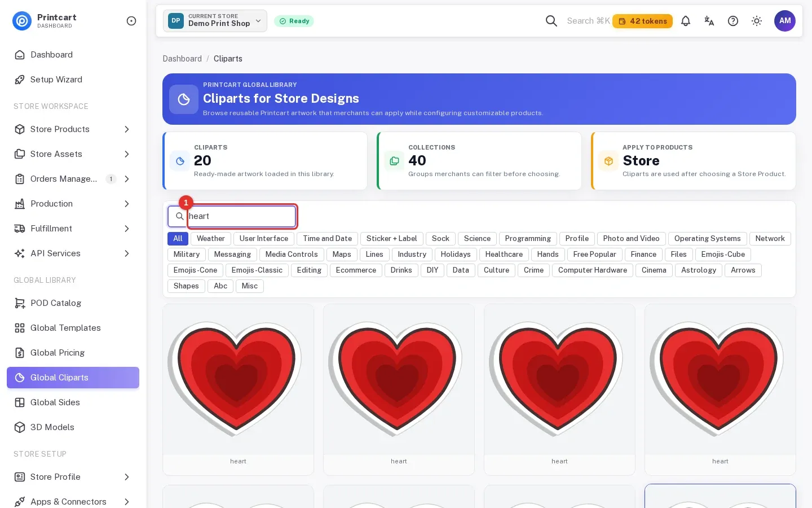This screenshot has width=812, height=508.
Task: Expand the Fulfillment submenu chevron
Action: (127, 229)
